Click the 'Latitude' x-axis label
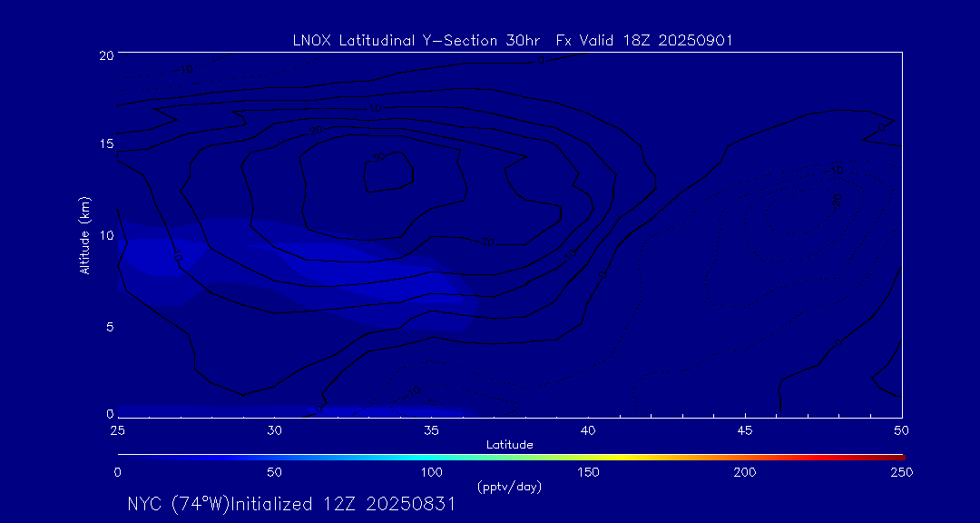980x523 pixels. 509,444
